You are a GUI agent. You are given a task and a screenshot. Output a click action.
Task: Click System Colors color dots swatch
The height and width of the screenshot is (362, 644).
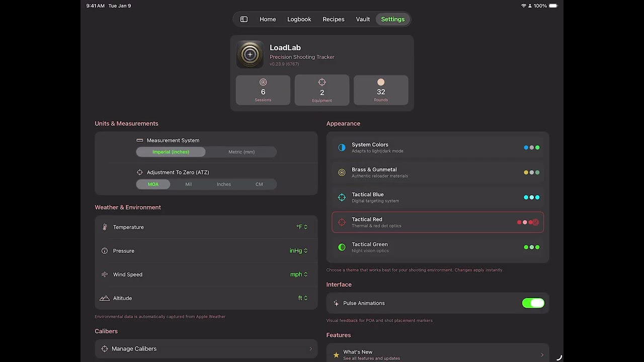(532, 148)
